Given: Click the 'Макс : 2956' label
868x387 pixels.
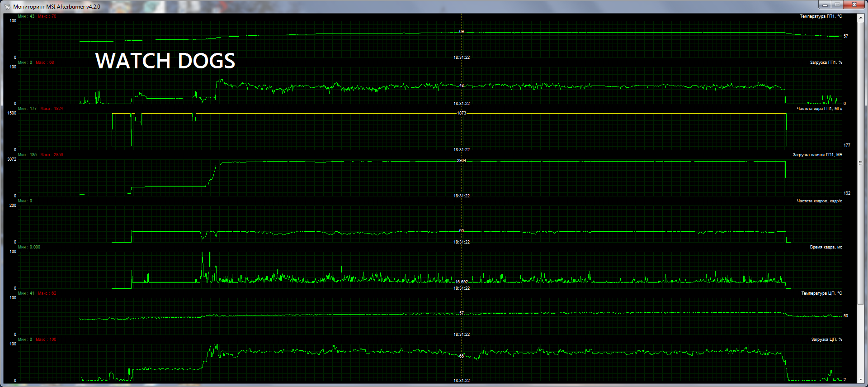Looking at the screenshot, I should (x=52, y=155).
